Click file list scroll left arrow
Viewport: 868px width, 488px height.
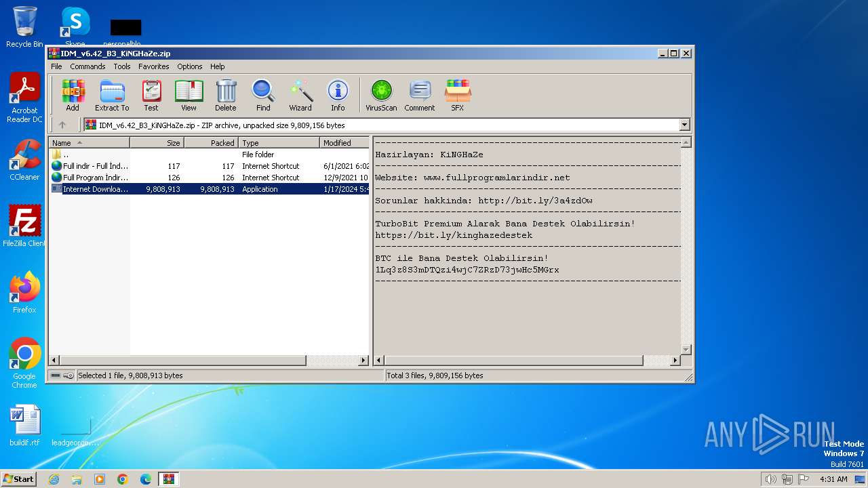54,361
